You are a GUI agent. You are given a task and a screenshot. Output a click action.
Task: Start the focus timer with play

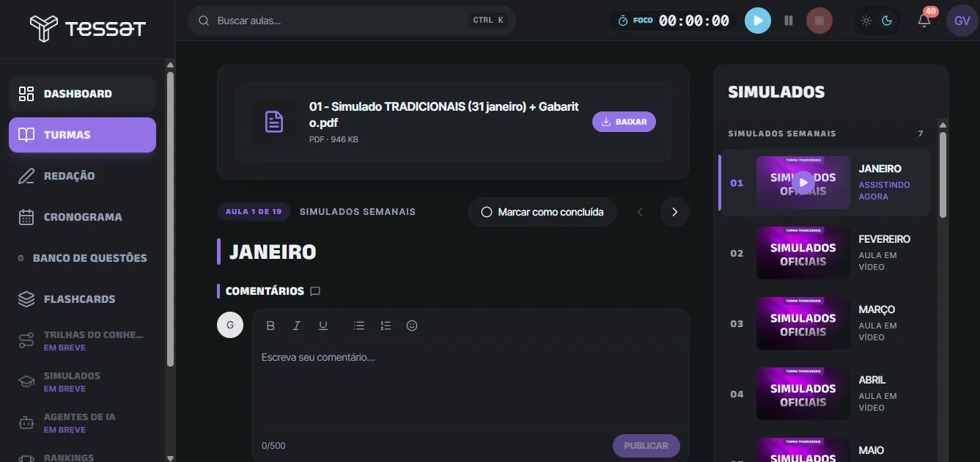[x=758, y=21]
